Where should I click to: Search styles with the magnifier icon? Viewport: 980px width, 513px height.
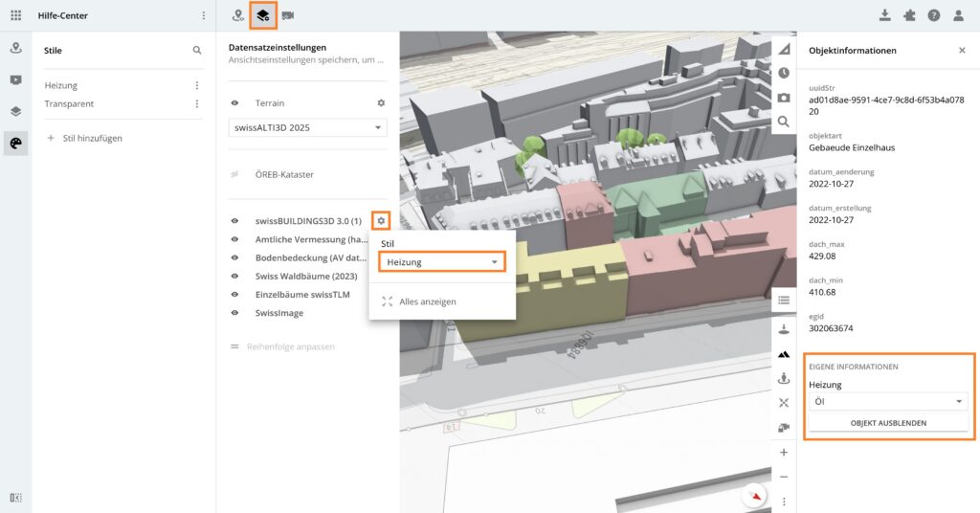click(x=197, y=50)
